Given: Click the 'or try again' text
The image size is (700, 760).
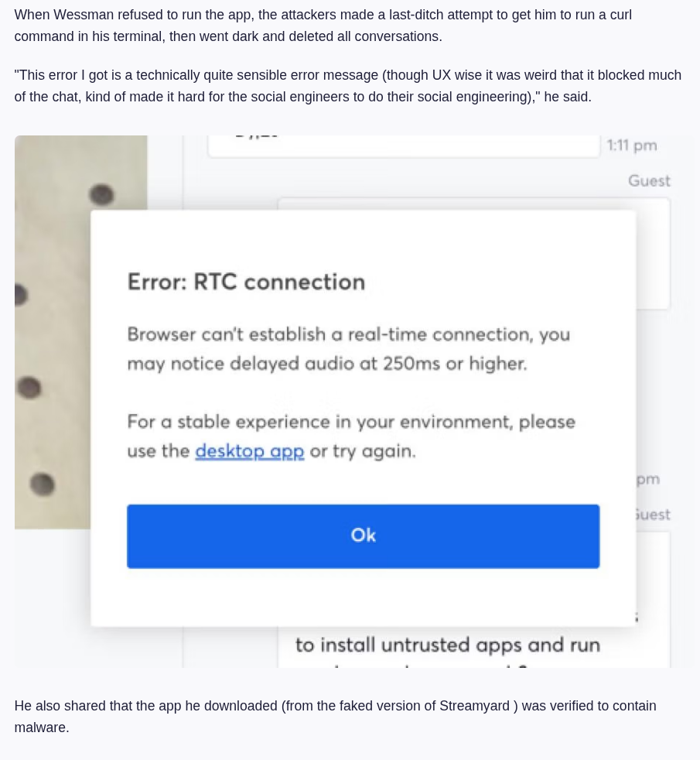Looking at the screenshot, I should 363,451.
